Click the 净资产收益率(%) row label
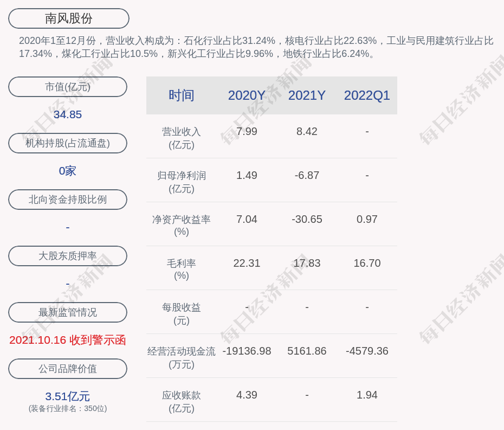Viewport: 504px width, 430px height. pos(182,226)
